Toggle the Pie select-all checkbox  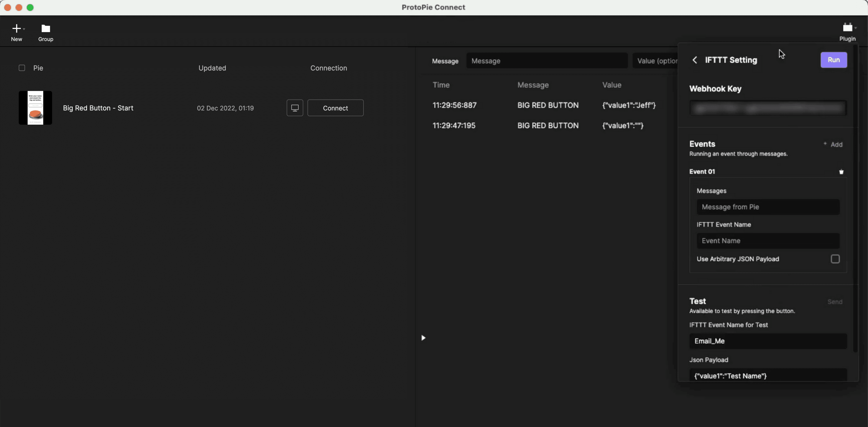tap(22, 68)
